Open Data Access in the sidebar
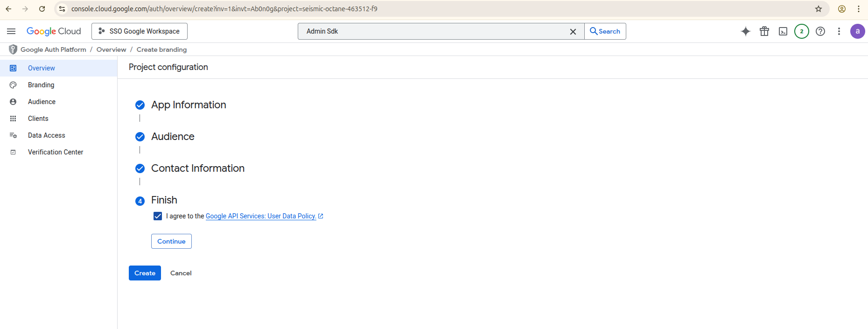The width and height of the screenshot is (868, 329). (46, 135)
